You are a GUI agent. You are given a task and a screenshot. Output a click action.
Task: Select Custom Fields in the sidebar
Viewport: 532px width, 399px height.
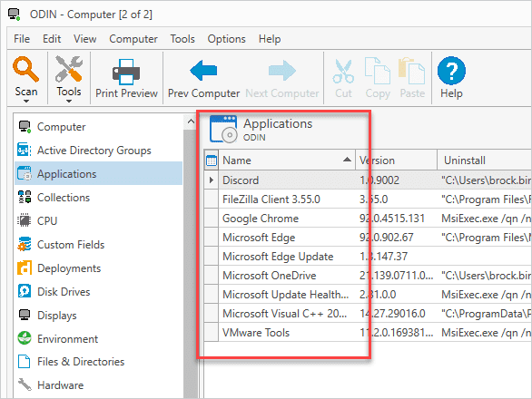click(x=98, y=245)
